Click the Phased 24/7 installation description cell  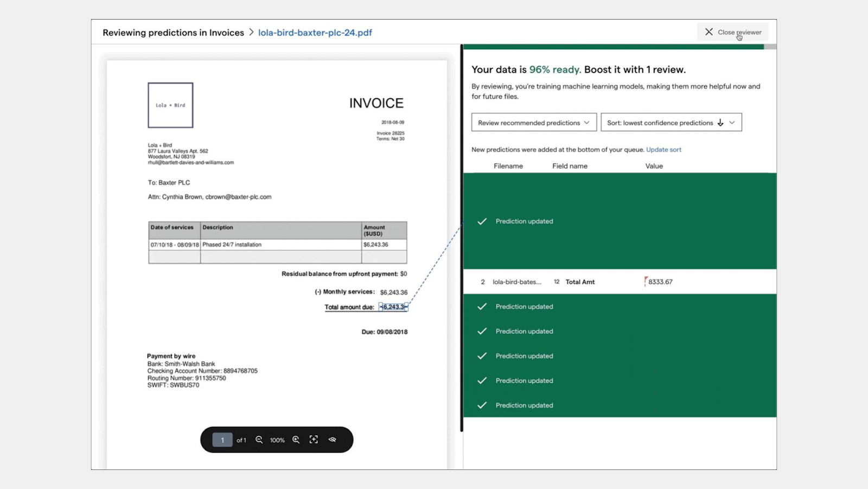coord(280,245)
